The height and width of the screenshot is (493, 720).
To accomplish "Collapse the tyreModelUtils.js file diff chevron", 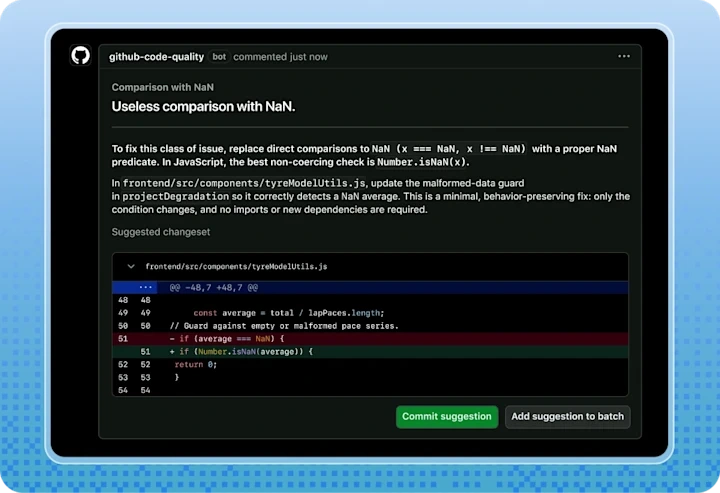I will click(131, 266).
